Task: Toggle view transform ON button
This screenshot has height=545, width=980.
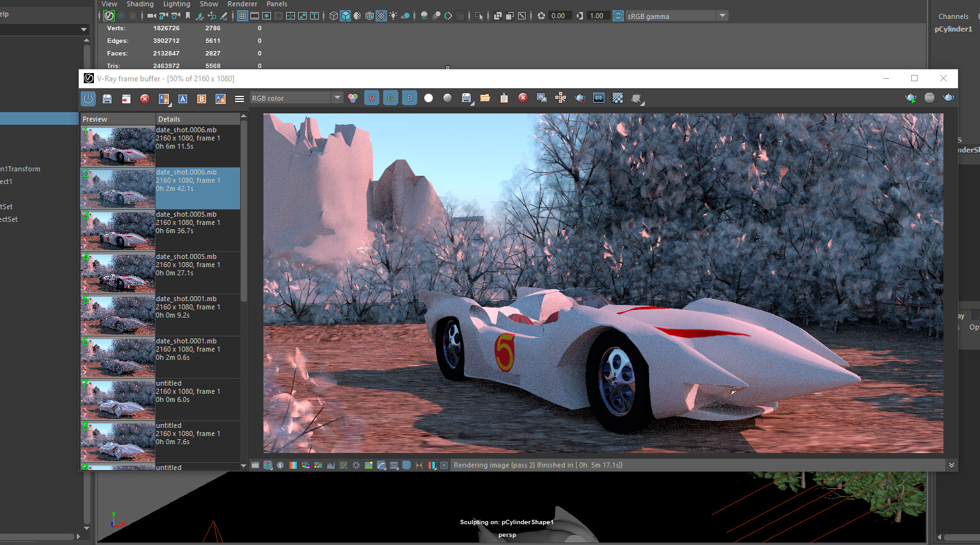Action: pyautogui.click(x=618, y=16)
